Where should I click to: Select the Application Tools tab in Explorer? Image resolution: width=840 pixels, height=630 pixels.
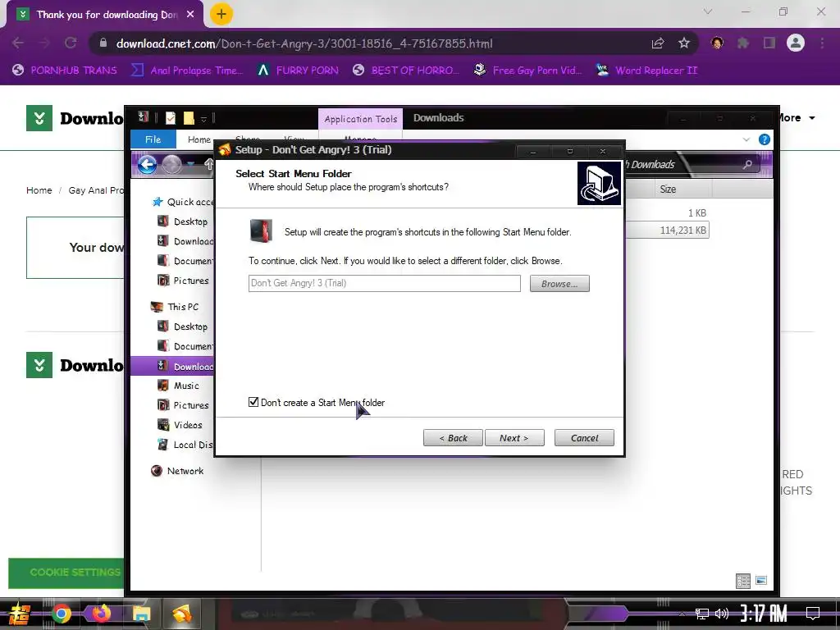(x=361, y=119)
